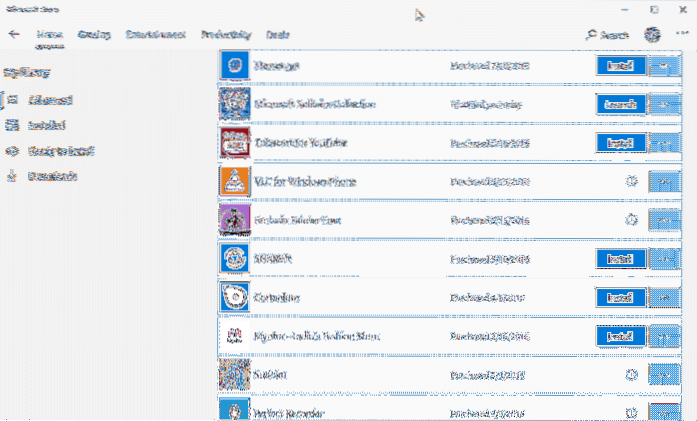Image resolution: width=697 pixels, height=421 pixels.
Task: Open more options for Messenger row
Action: coord(663,66)
